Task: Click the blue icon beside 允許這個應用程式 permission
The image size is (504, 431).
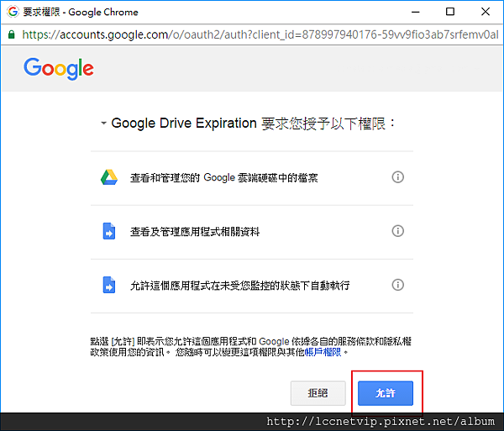Action: (x=108, y=285)
